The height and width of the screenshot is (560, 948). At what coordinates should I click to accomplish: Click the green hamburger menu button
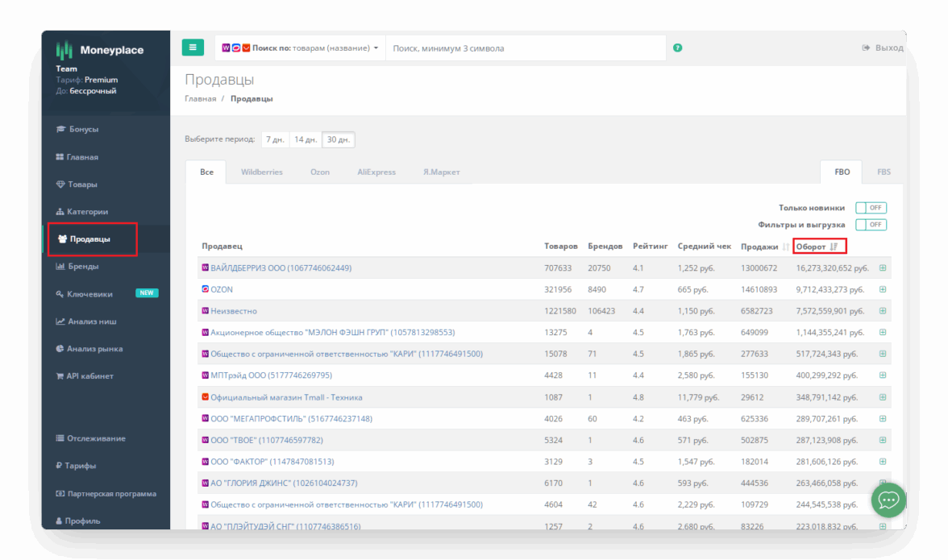(x=193, y=48)
